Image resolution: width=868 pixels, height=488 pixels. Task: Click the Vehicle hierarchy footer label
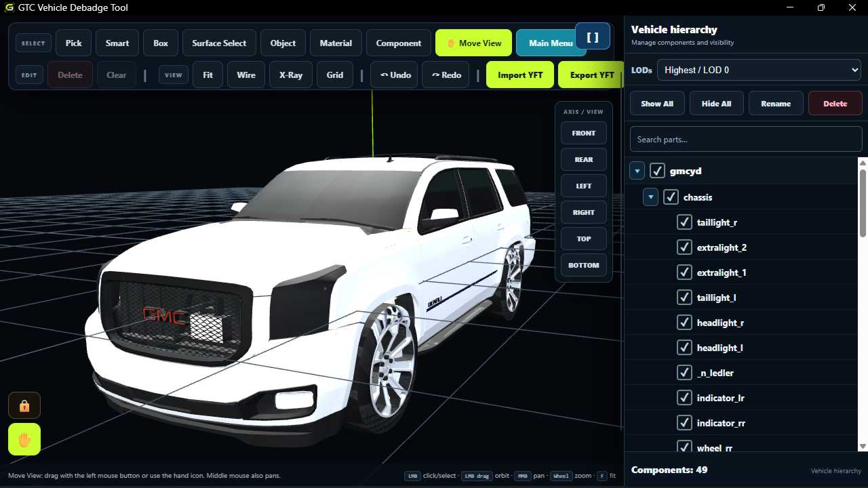click(x=836, y=471)
